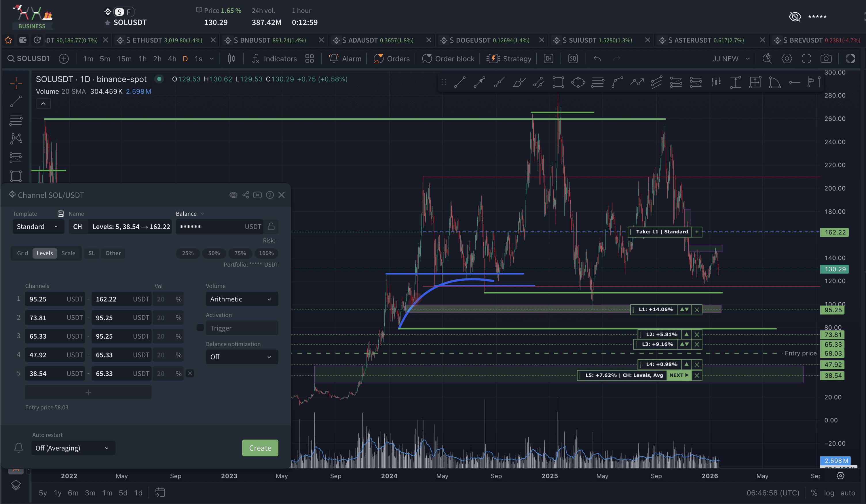This screenshot has height=504, width=866.
Task: Click the share icon in Channel panel
Action: coord(245,195)
